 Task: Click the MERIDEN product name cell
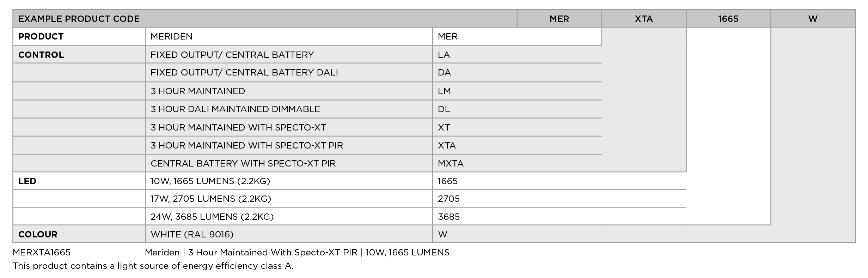[171, 37]
